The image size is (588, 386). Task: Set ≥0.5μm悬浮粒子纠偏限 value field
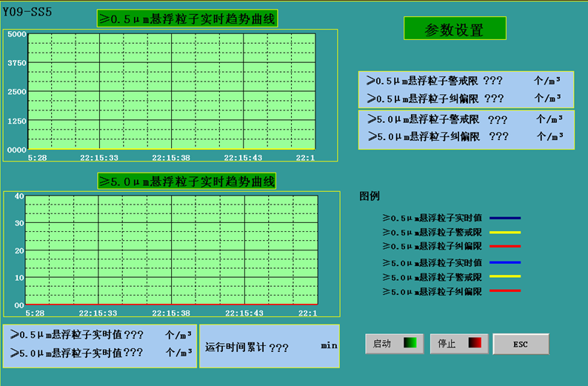494,99
